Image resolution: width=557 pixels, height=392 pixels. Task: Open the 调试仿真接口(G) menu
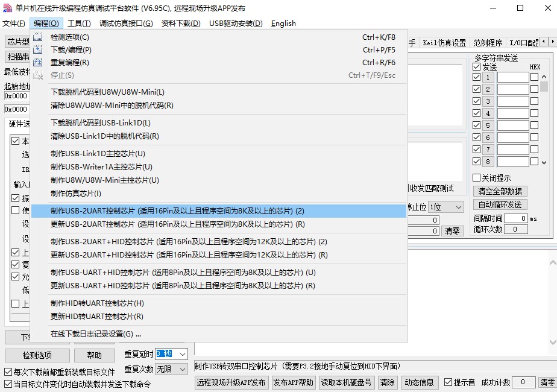click(x=126, y=24)
